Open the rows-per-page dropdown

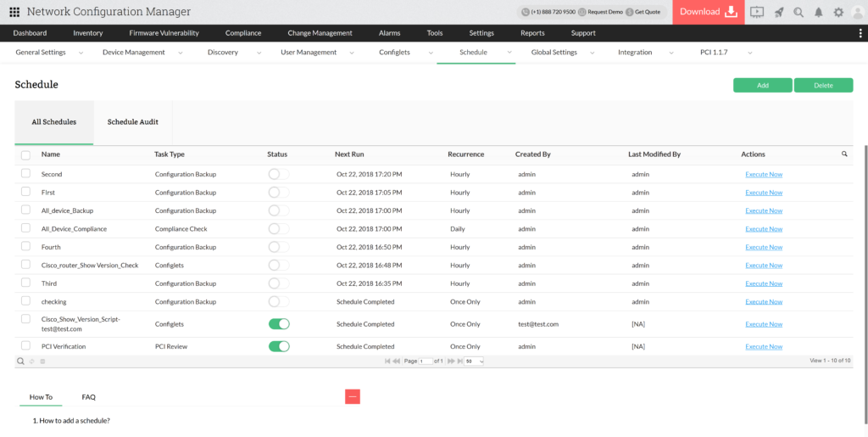point(474,361)
